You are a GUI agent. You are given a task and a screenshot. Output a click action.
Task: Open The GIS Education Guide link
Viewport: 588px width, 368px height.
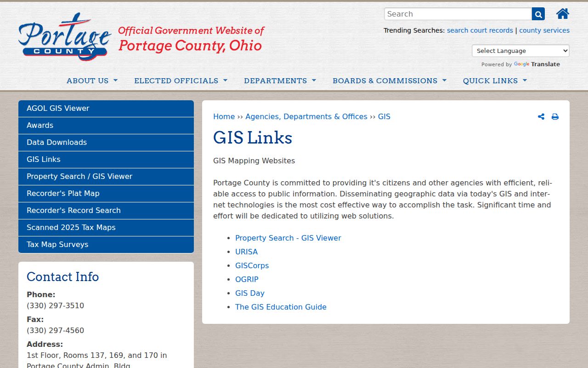[281, 307]
